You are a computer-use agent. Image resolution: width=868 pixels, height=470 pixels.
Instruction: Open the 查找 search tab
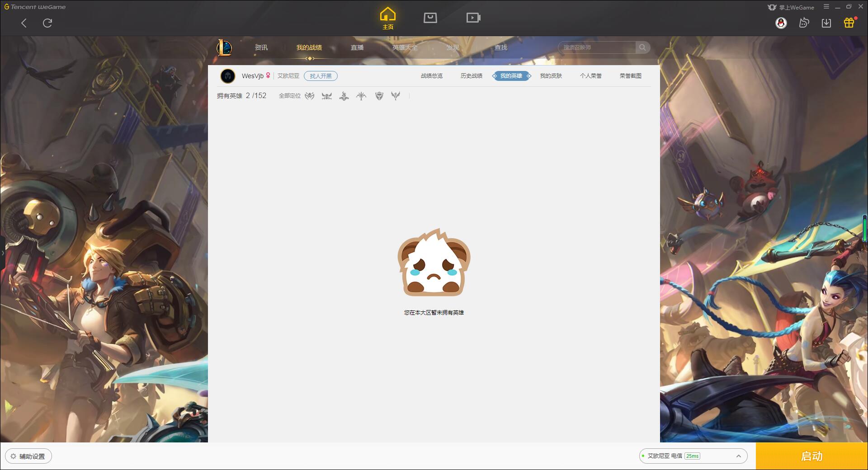501,47
